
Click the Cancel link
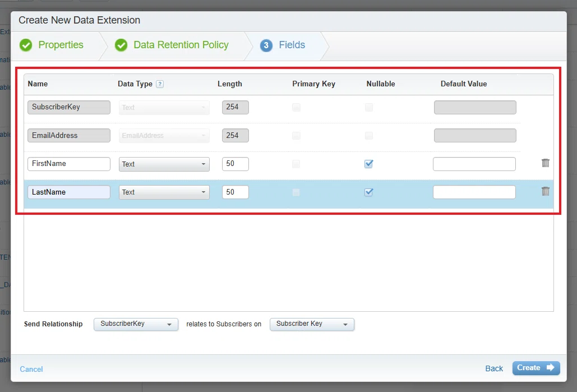pyautogui.click(x=31, y=369)
